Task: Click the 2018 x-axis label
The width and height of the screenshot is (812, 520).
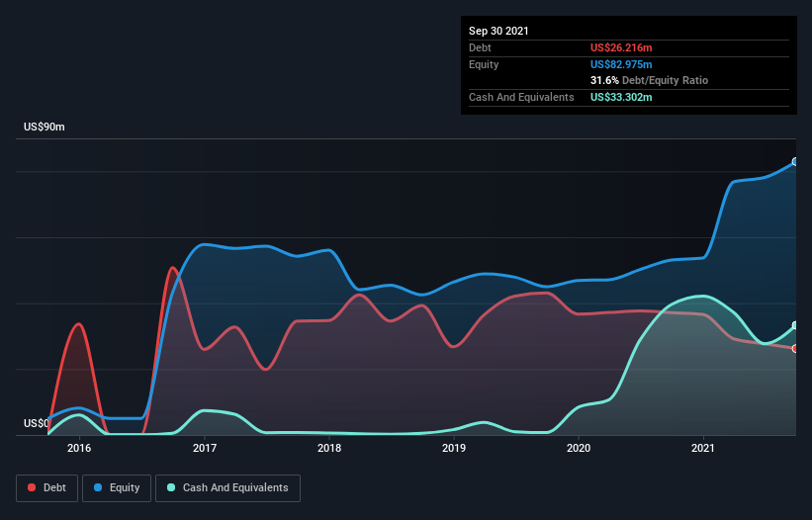Action: tap(329, 448)
